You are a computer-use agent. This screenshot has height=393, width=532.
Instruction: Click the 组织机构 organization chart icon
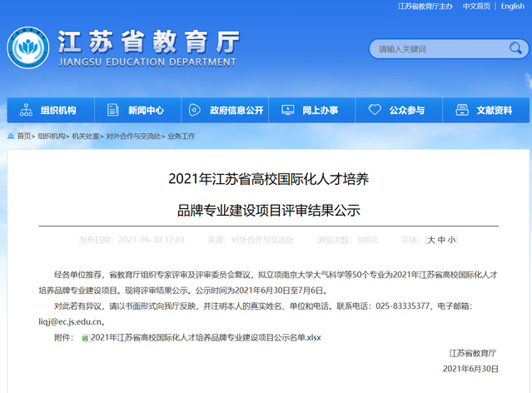(25, 110)
